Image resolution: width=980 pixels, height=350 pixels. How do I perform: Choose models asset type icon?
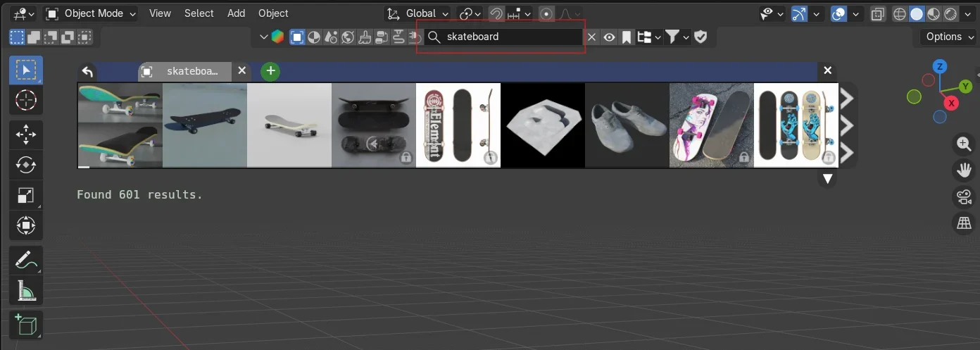coord(297,37)
